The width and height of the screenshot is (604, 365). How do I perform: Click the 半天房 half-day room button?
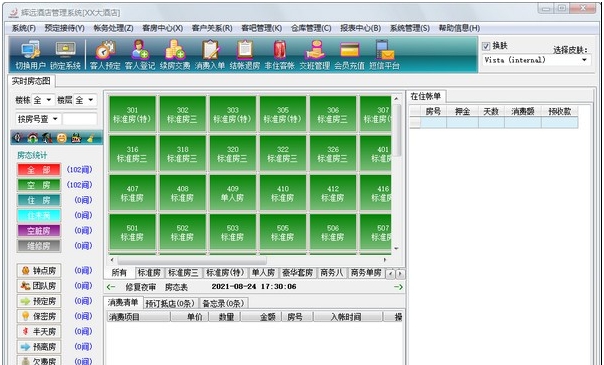pyautogui.click(x=39, y=332)
